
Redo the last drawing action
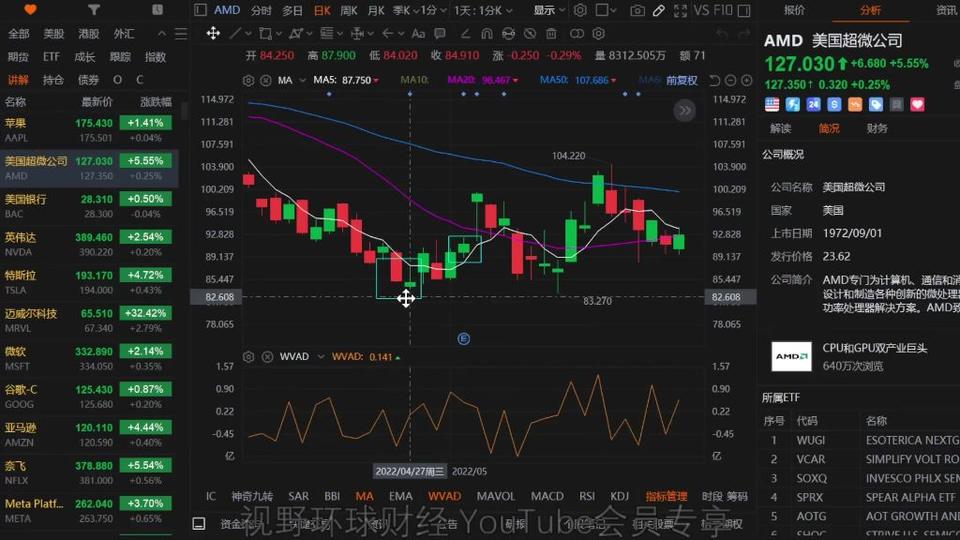[x=743, y=34]
